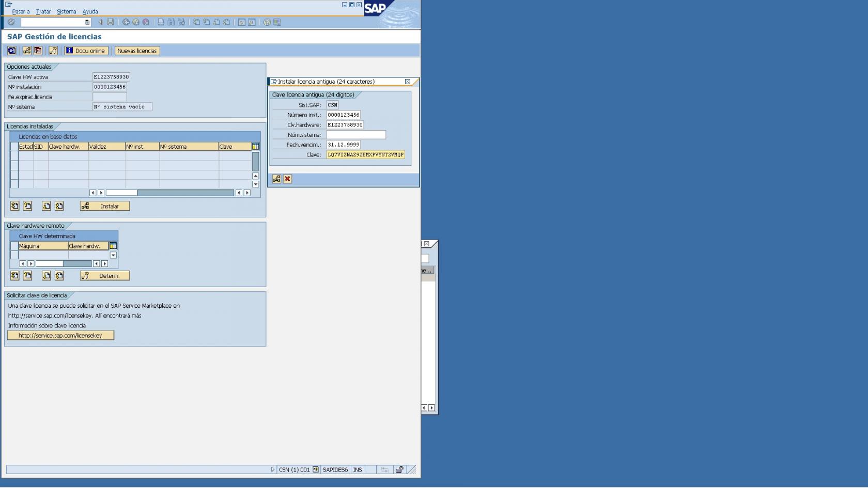Cancel the old license dialog with red X

pyautogui.click(x=288, y=179)
